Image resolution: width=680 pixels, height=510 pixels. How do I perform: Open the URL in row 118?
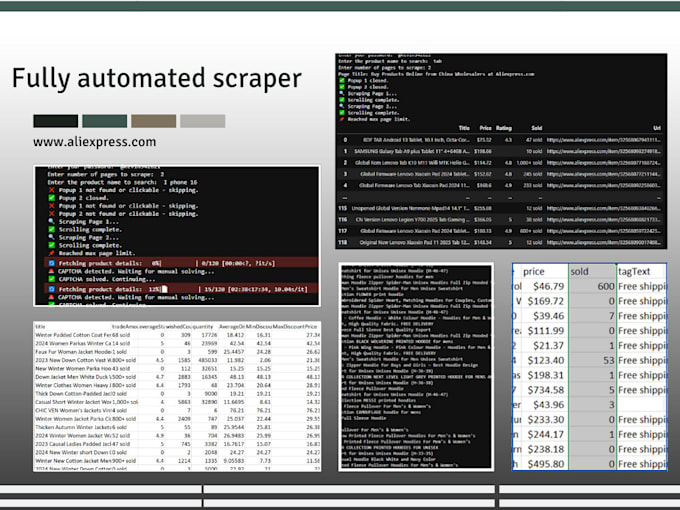(x=604, y=242)
